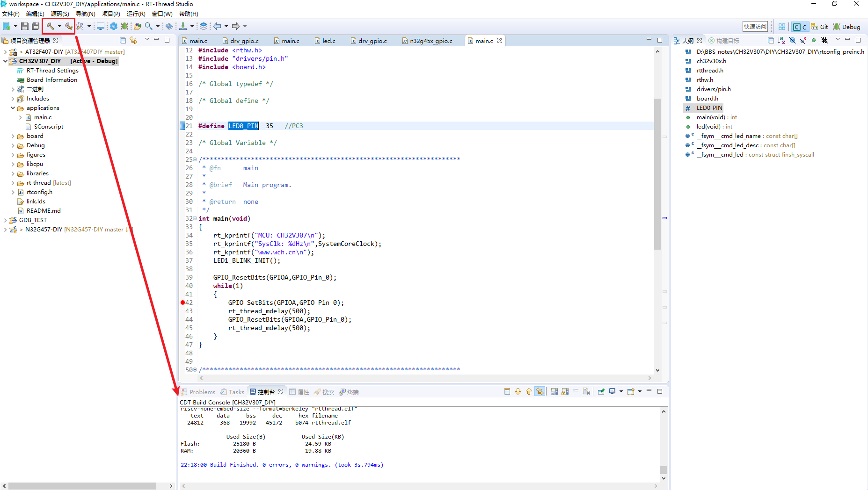Select the C perspective button
This screenshot has height=490, width=868.
click(799, 27)
